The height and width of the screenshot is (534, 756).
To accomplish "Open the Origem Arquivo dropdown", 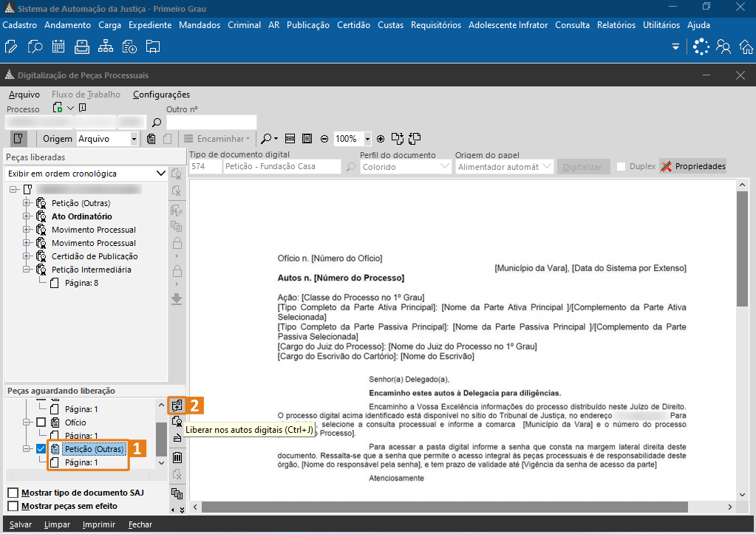I will pos(134,139).
